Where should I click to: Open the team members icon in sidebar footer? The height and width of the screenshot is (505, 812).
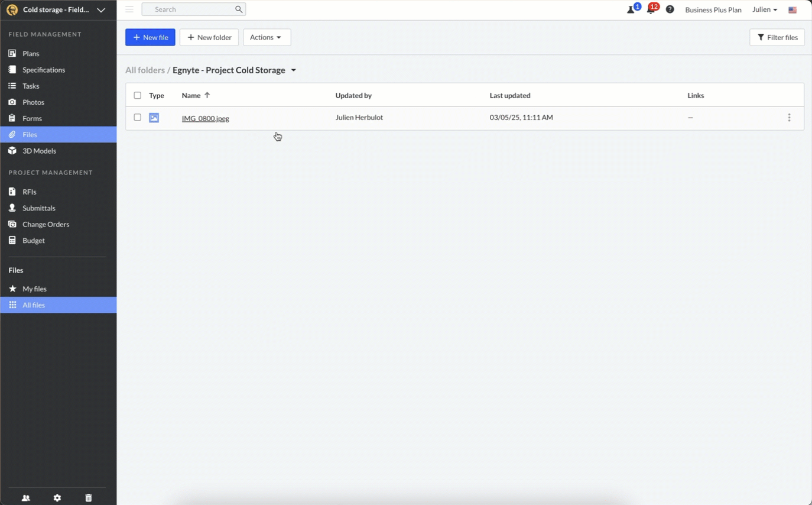(x=26, y=498)
